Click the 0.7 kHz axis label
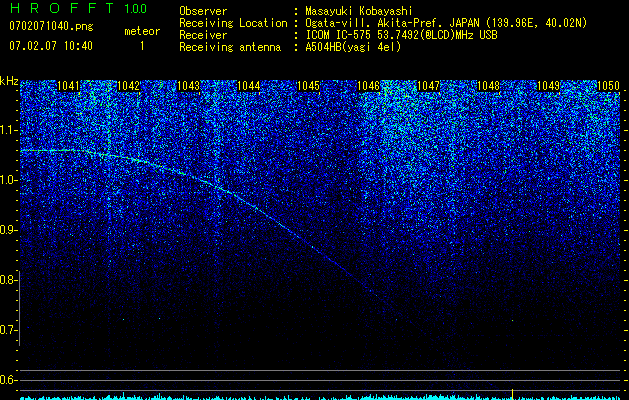 pos(8,330)
